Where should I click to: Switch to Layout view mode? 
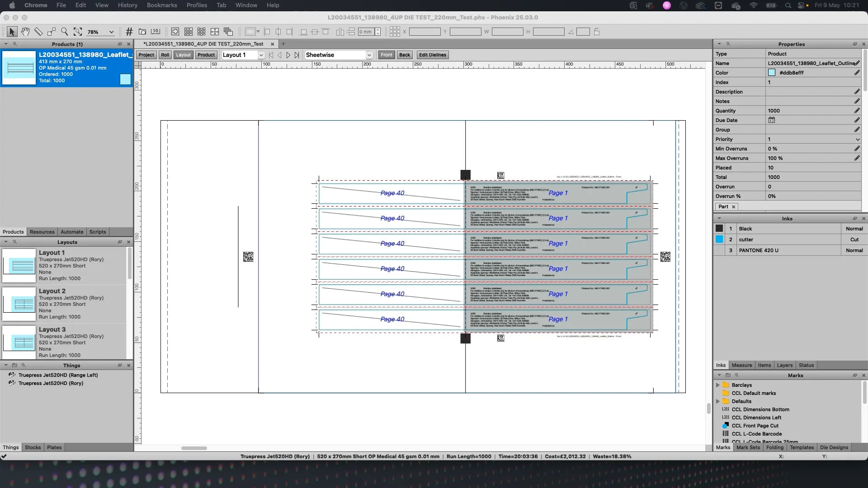183,55
